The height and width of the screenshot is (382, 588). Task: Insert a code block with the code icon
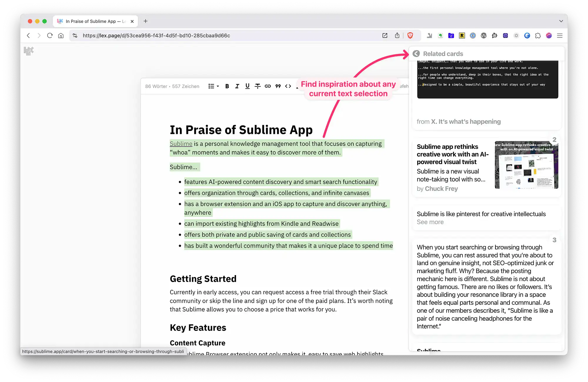point(288,86)
